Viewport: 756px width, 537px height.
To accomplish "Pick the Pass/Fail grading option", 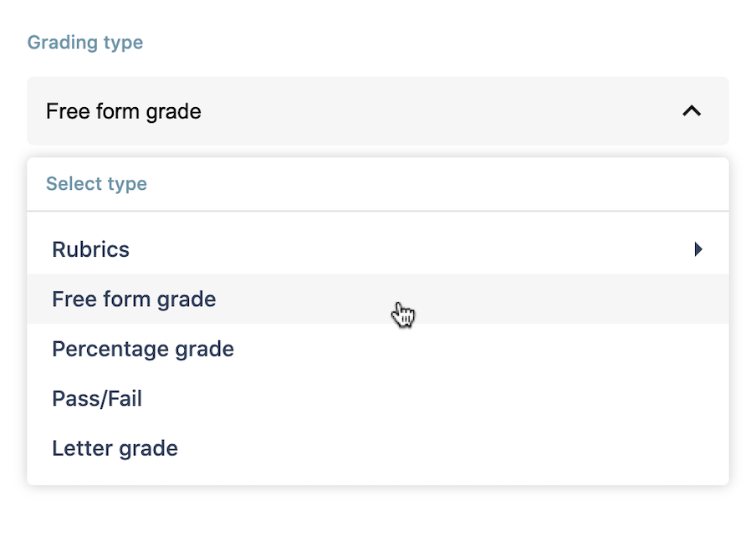I will coord(377,398).
